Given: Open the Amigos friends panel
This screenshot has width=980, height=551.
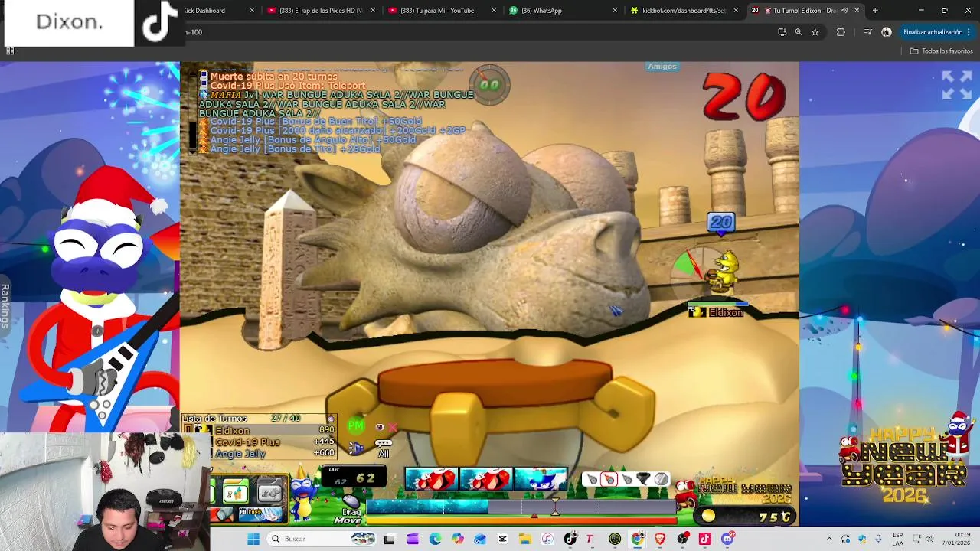Looking at the screenshot, I should [x=662, y=67].
